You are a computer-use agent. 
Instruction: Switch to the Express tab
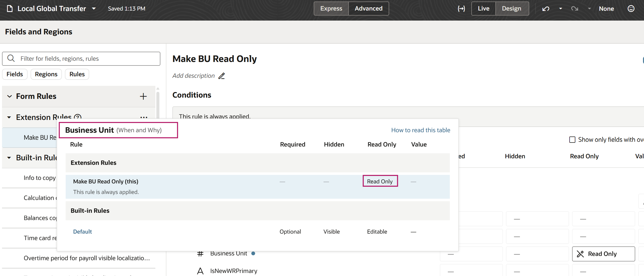point(331,8)
